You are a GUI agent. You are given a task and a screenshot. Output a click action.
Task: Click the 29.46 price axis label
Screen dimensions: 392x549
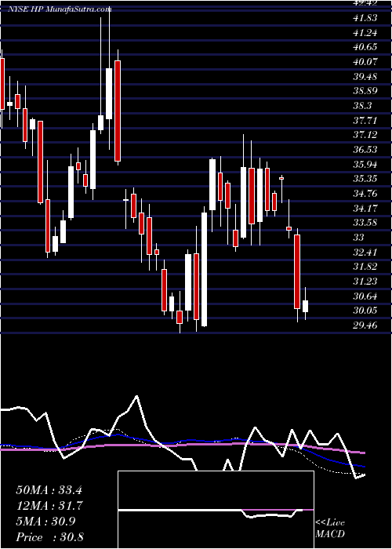click(x=365, y=325)
